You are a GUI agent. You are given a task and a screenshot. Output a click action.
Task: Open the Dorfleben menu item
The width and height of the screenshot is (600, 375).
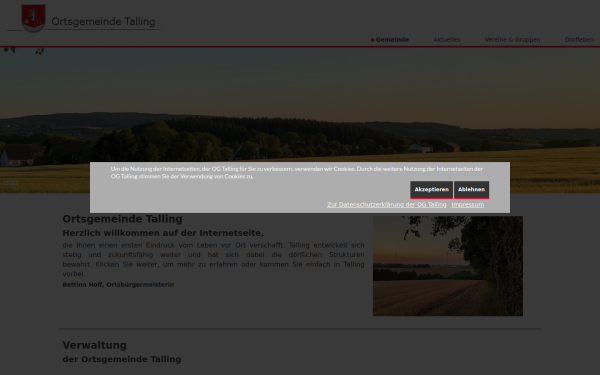[579, 39]
